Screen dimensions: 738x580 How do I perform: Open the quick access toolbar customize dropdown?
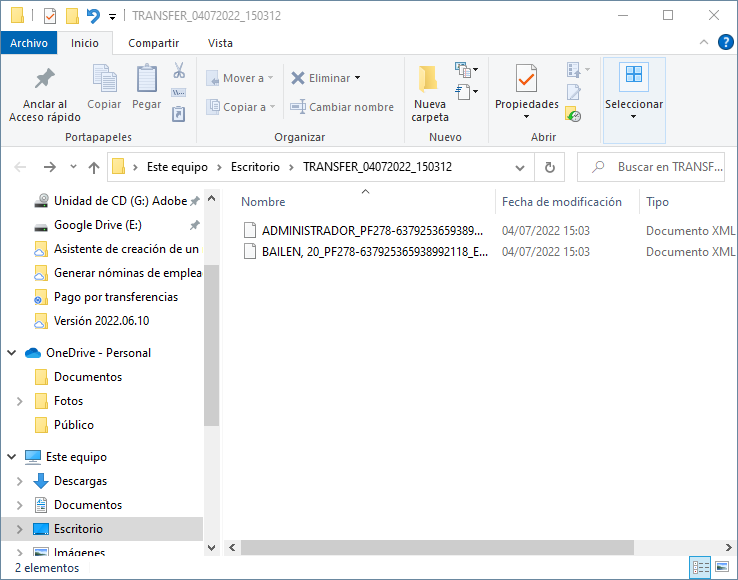112,17
